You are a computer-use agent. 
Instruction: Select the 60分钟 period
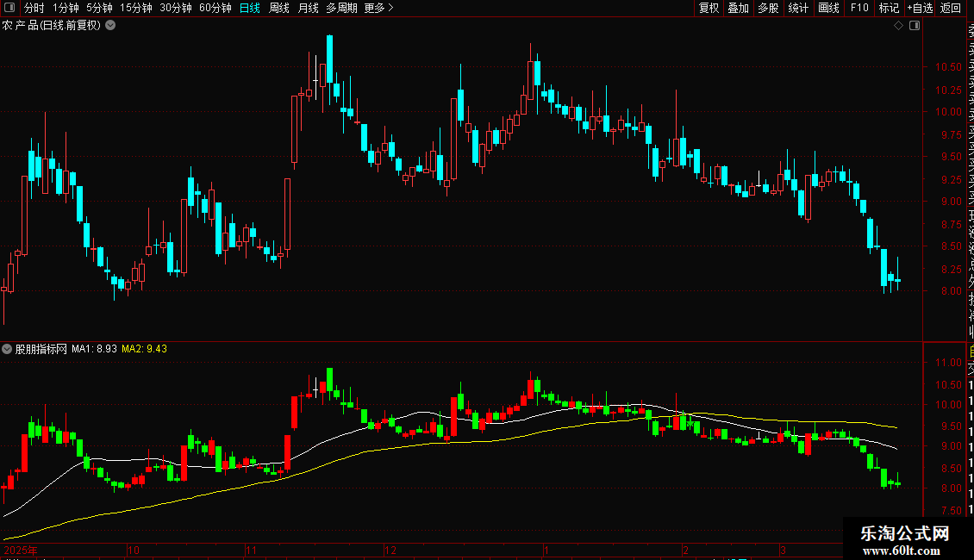(x=215, y=8)
